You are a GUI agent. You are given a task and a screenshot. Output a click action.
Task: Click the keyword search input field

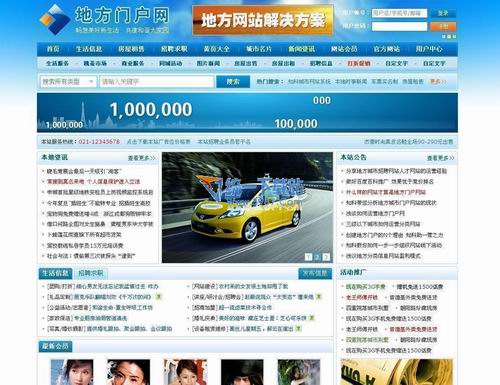coord(157,82)
